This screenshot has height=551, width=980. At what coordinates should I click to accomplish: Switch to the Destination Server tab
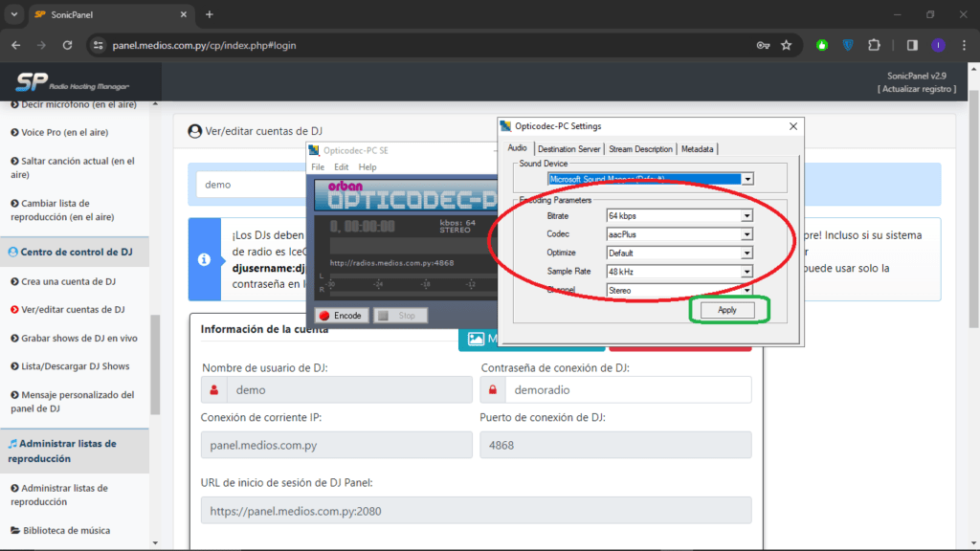[x=568, y=149]
